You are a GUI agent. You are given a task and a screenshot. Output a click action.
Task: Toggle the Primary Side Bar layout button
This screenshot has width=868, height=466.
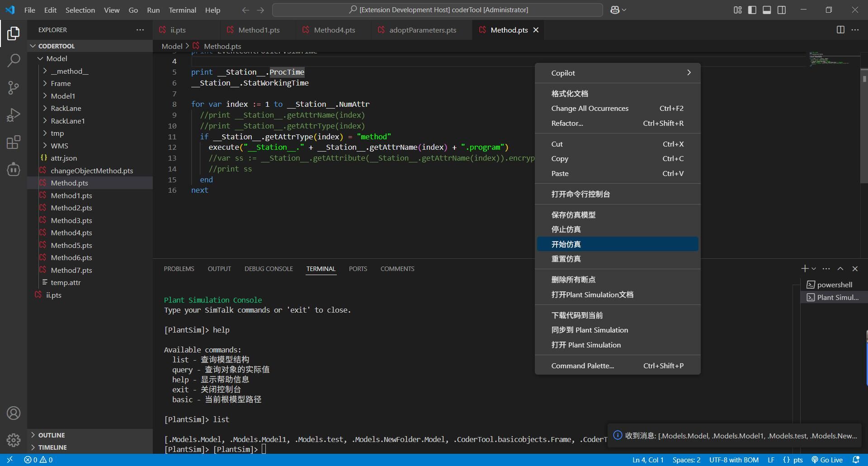[x=752, y=10]
